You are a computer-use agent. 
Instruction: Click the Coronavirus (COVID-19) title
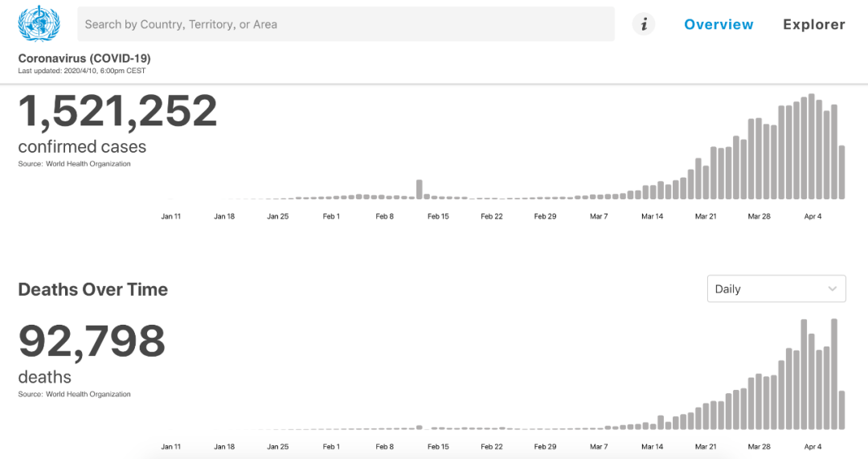coord(84,59)
